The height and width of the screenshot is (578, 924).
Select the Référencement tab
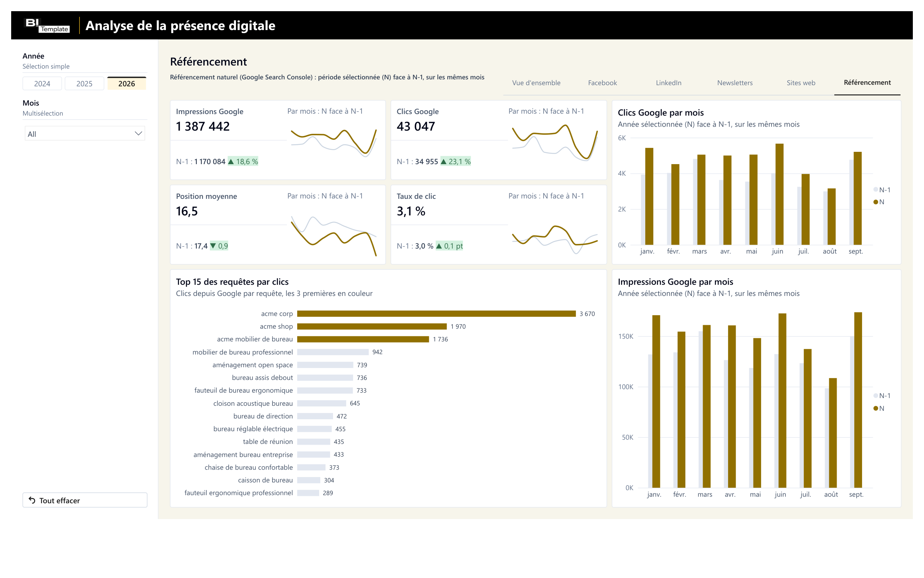click(x=867, y=83)
